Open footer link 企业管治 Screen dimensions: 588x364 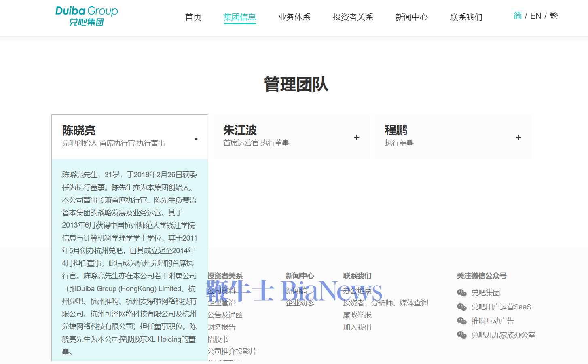(222, 303)
